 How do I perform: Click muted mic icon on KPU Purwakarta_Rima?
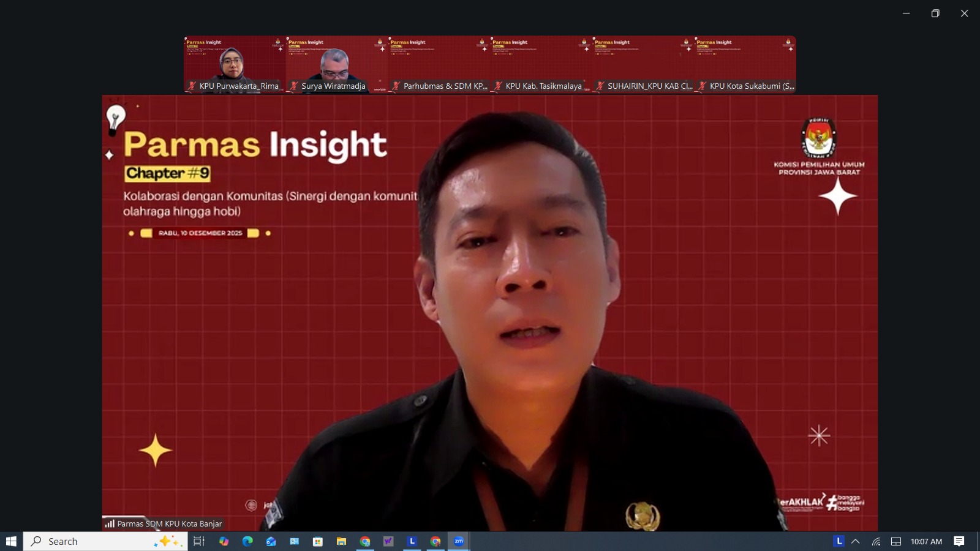click(x=192, y=86)
